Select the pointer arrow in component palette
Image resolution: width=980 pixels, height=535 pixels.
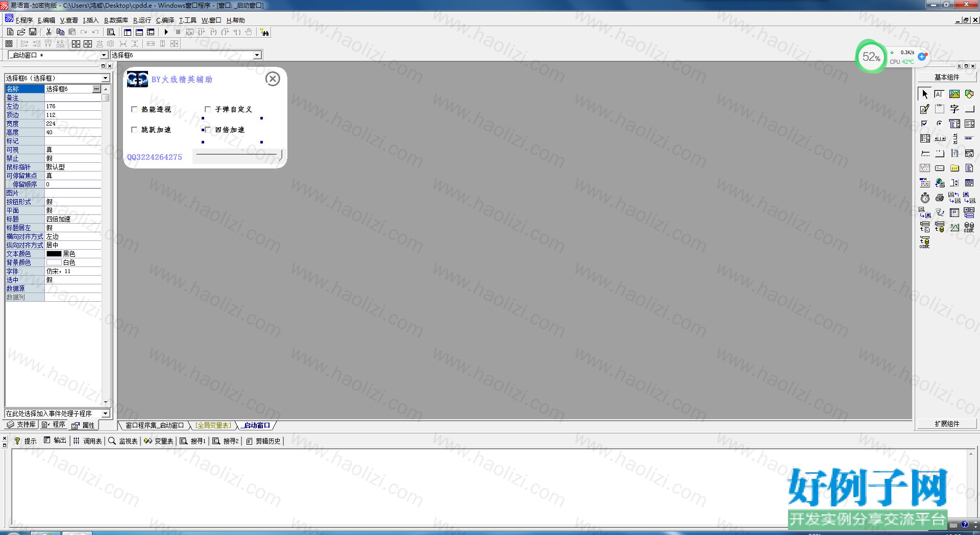[925, 94]
